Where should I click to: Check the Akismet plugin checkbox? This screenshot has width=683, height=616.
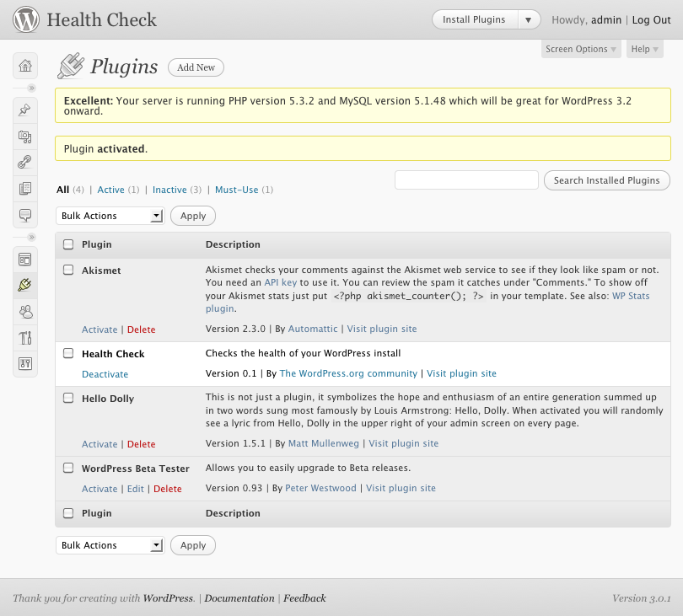click(x=68, y=270)
